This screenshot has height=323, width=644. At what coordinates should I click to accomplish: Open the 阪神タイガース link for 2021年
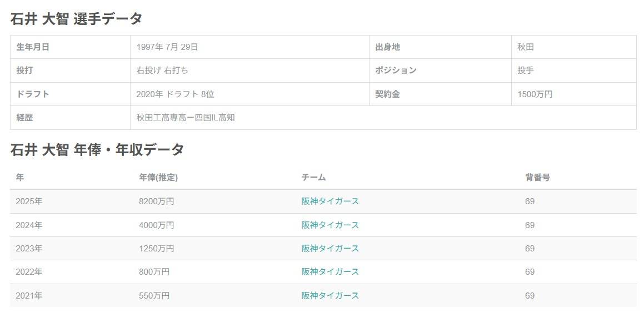click(x=330, y=296)
